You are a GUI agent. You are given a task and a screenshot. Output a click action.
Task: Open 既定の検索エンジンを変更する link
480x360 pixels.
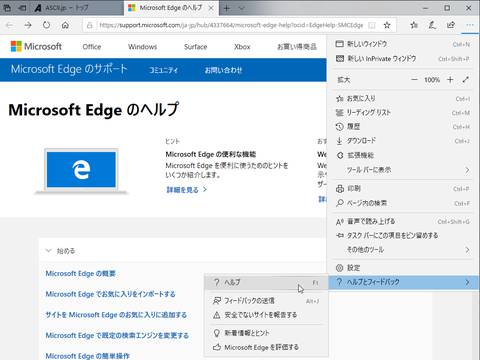tap(117, 336)
